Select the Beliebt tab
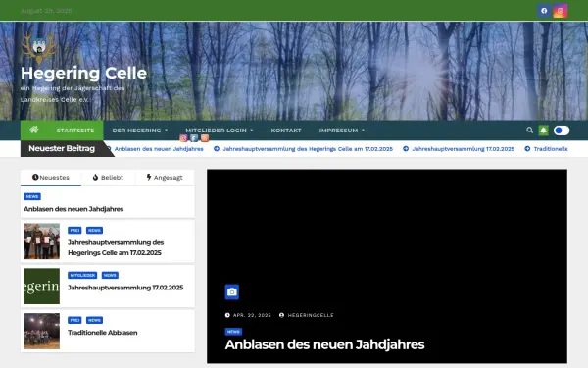 [x=108, y=178]
